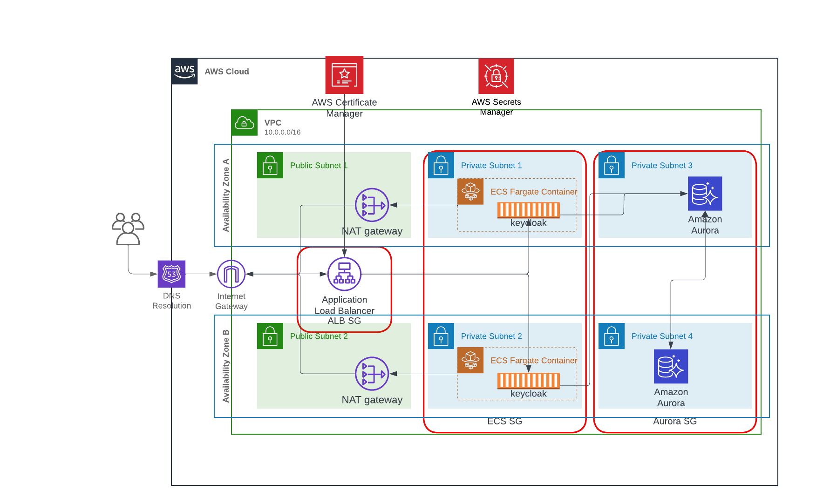Image resolution: width=830 pixels, height=504 pixels.
Task: Select the AWS Secrets Manager icon
Action: (x=496, y=76)
